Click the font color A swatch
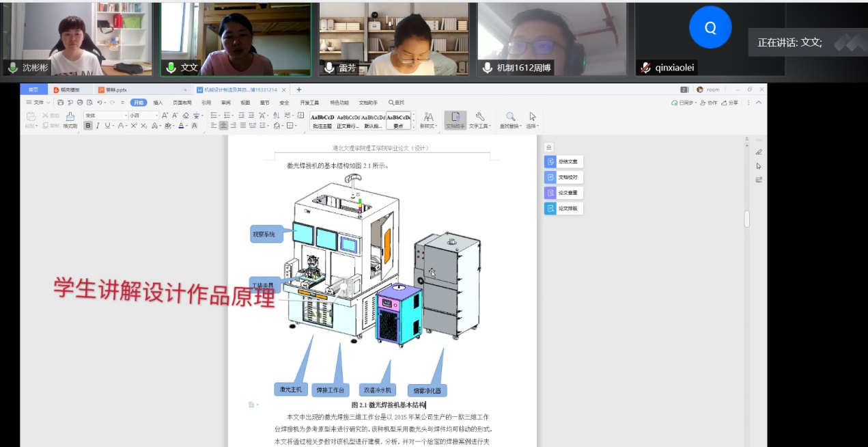The height and width of the screenshot is (447, 868). [x=182, y=126]
